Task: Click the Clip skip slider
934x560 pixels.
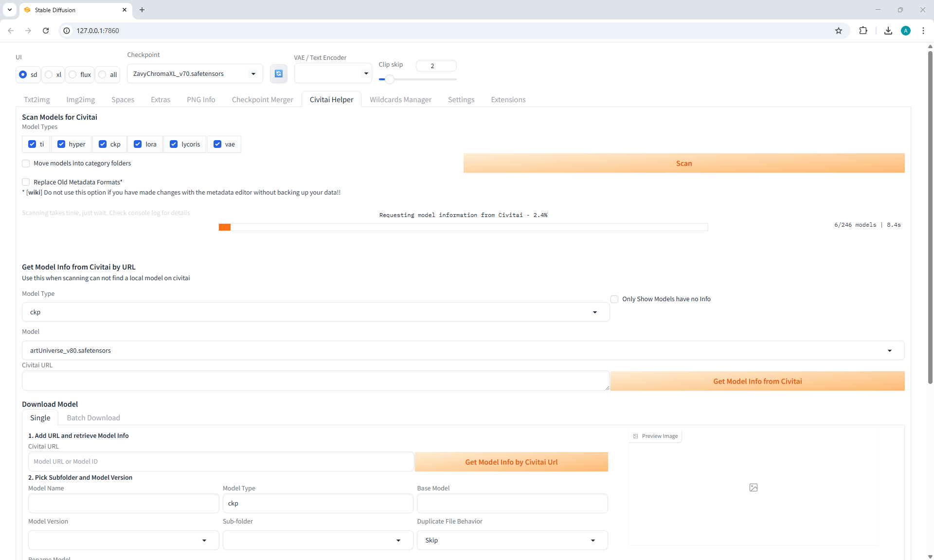Action: [x=418, y=79]
